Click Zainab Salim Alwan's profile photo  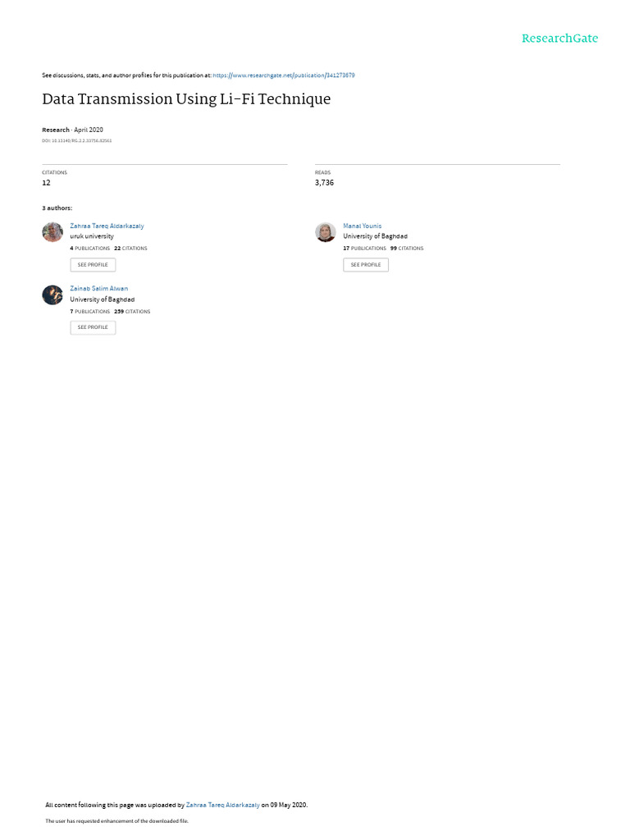[x=52, y=294]
